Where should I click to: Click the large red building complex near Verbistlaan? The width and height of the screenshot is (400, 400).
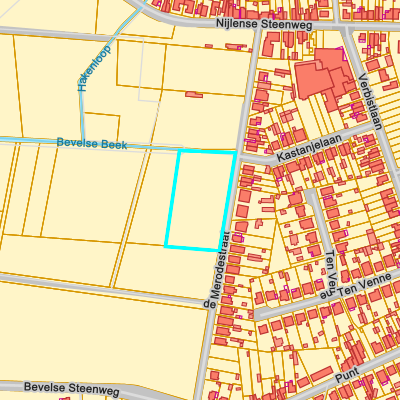tap(323, 75)
